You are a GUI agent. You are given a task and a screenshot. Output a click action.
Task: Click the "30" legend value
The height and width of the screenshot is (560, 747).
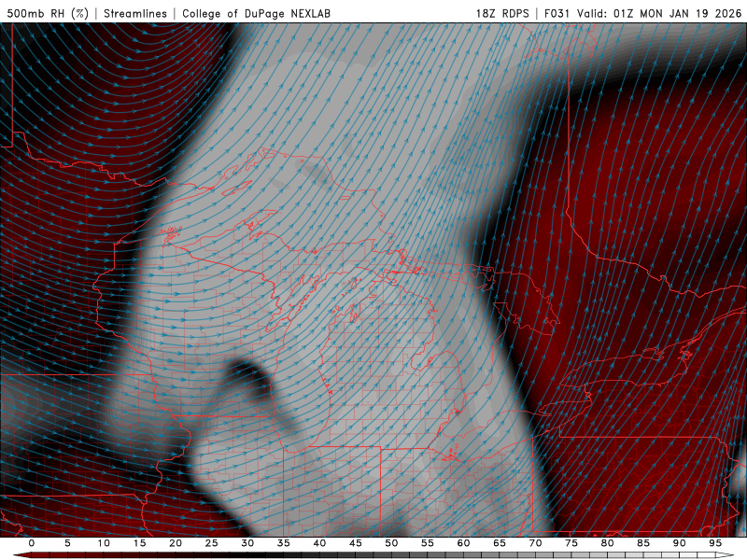pos(247,543)
